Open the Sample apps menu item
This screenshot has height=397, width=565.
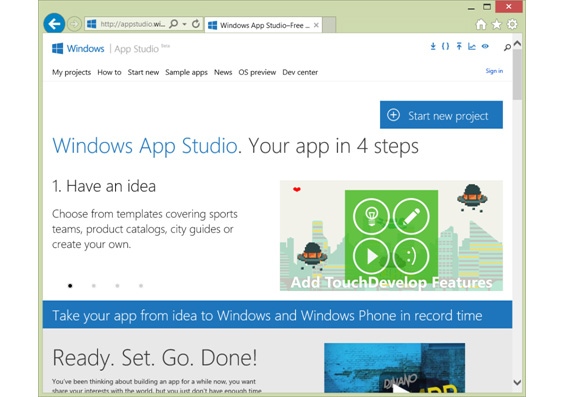(x=186, y=72)
